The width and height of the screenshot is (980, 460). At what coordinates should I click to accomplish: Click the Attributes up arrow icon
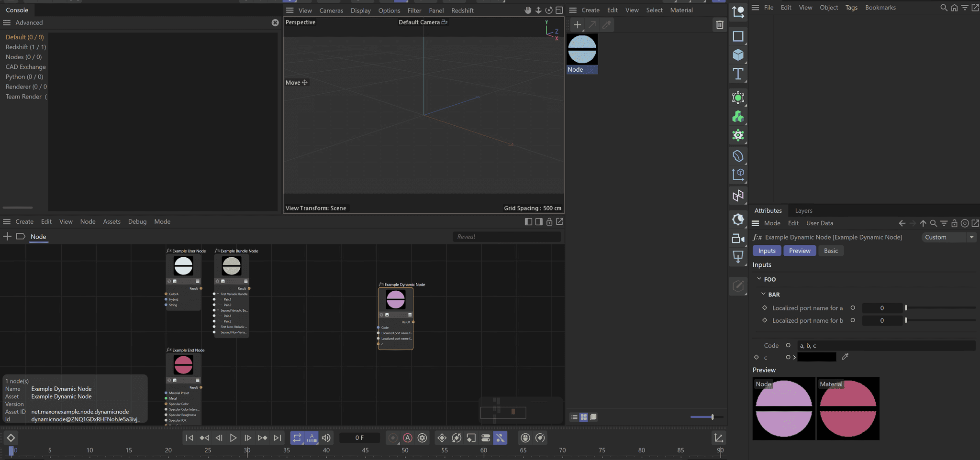(x=923, y=223)
